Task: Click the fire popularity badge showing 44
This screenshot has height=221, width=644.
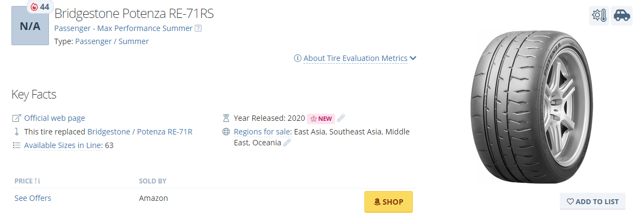Action: click(x=40, y=7)
